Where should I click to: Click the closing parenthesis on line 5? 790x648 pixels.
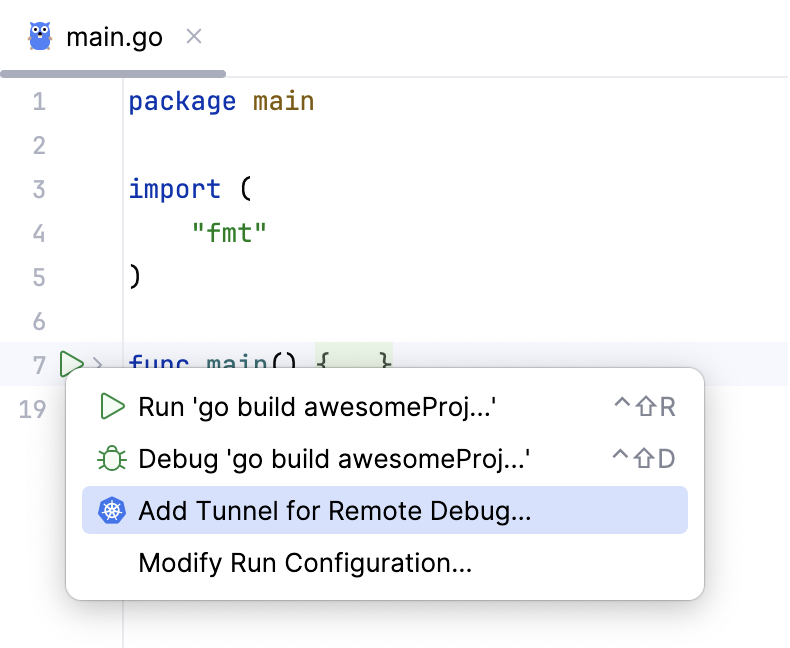pos(135,277)
